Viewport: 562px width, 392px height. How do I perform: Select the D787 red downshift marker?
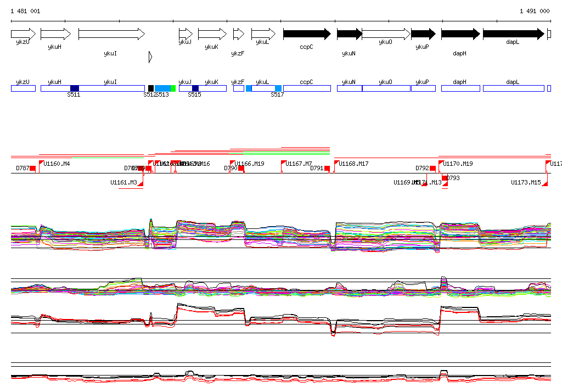click(32, 168)
